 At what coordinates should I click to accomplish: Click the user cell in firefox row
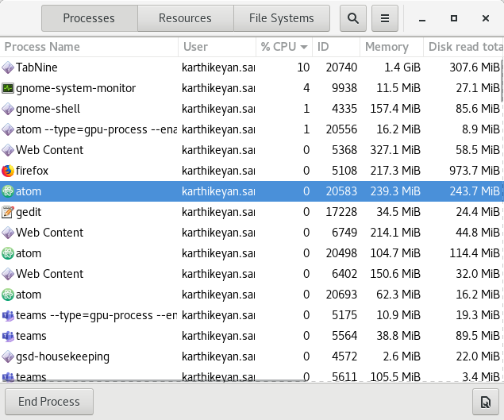click(x=218, y=171)
